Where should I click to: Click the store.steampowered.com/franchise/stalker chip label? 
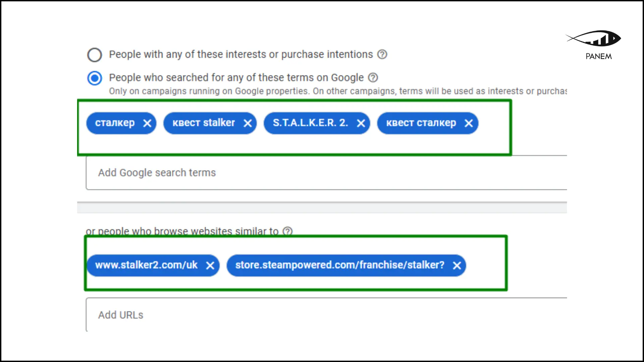coord(339,265)
